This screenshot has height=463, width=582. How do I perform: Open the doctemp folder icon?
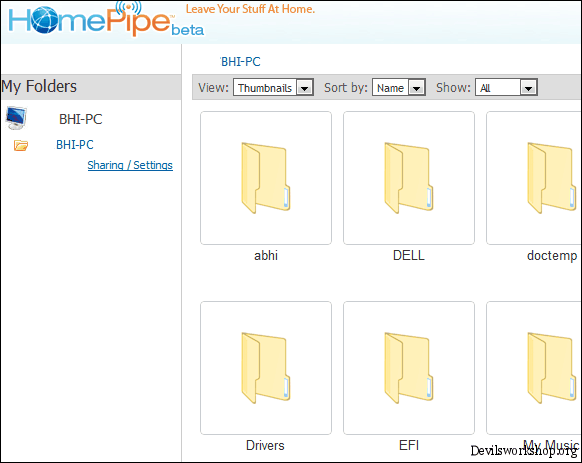pyautogui.click(x=552, y=178)
